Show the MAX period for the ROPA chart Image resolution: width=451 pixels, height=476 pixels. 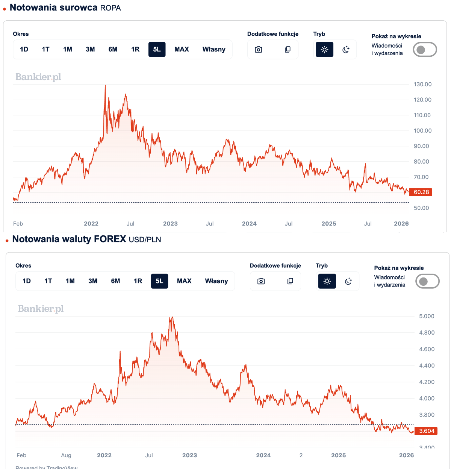click(182, 50)
